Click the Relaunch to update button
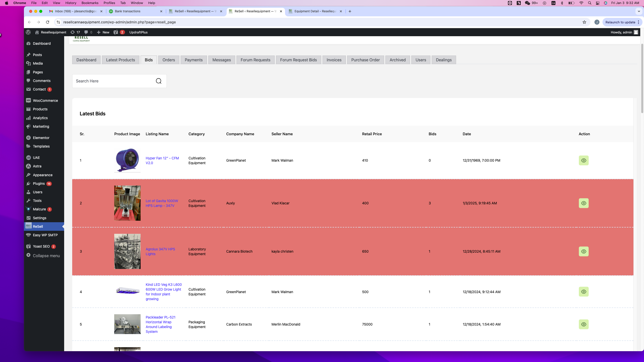Screen dimensions: 644x362 tap(622, 22)
